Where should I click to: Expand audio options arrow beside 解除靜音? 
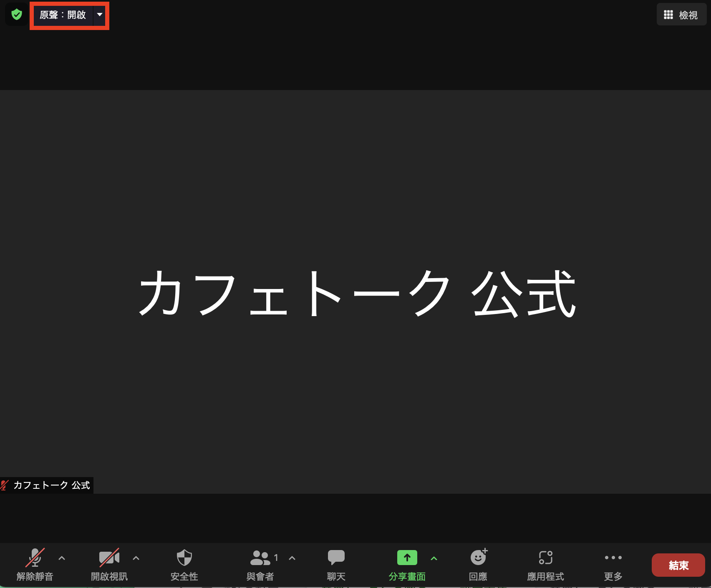click(x=62, y=558)
